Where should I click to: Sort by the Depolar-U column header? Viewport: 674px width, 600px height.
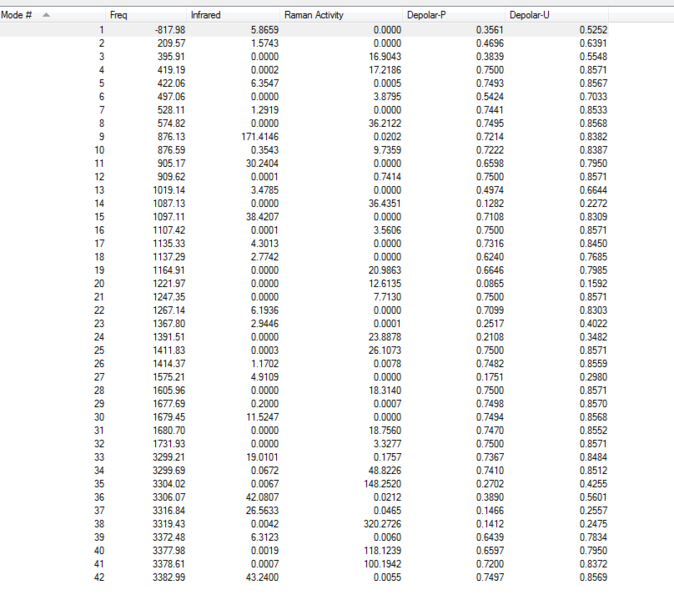[x=557, y=15]
